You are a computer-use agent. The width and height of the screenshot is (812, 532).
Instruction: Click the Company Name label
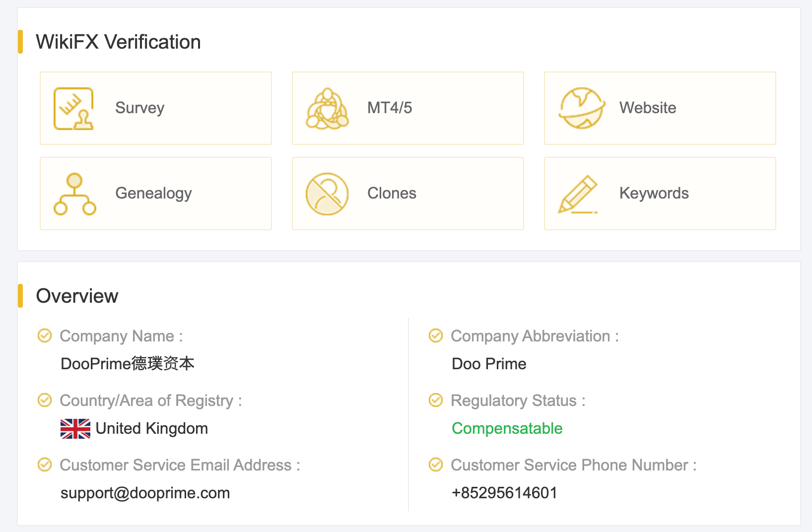coord(121,336)
